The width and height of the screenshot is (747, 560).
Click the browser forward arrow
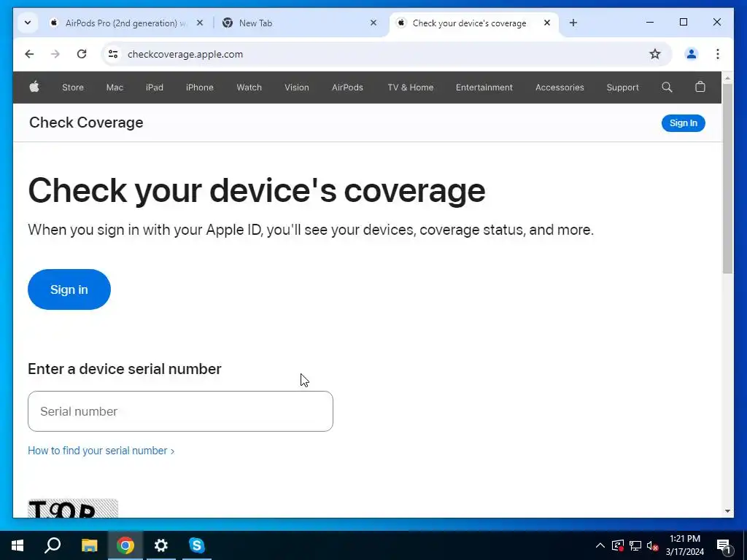(55, 54)
